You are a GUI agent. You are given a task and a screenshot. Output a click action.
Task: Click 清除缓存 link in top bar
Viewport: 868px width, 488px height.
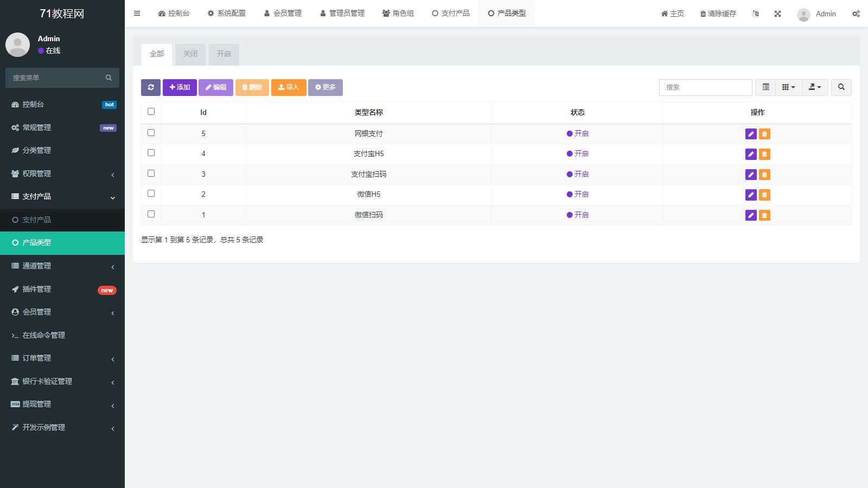(718, 14)
